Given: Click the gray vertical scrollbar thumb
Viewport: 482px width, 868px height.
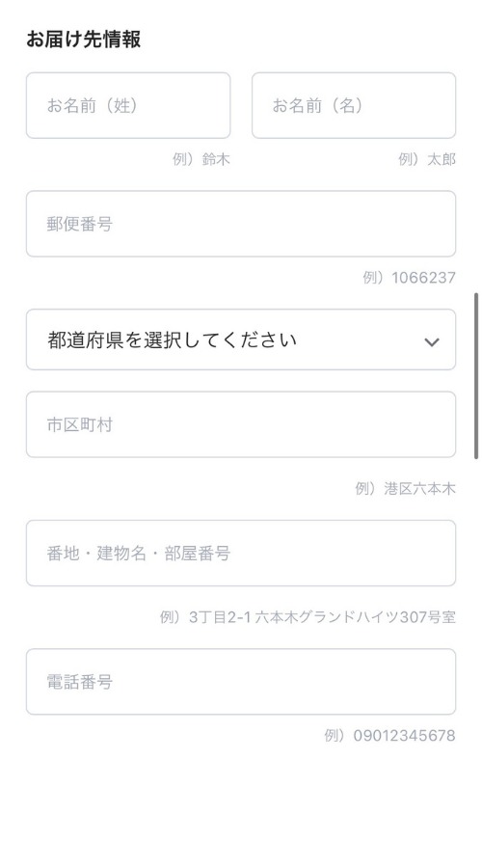Looking at the screenshot, I should [476, 376].
